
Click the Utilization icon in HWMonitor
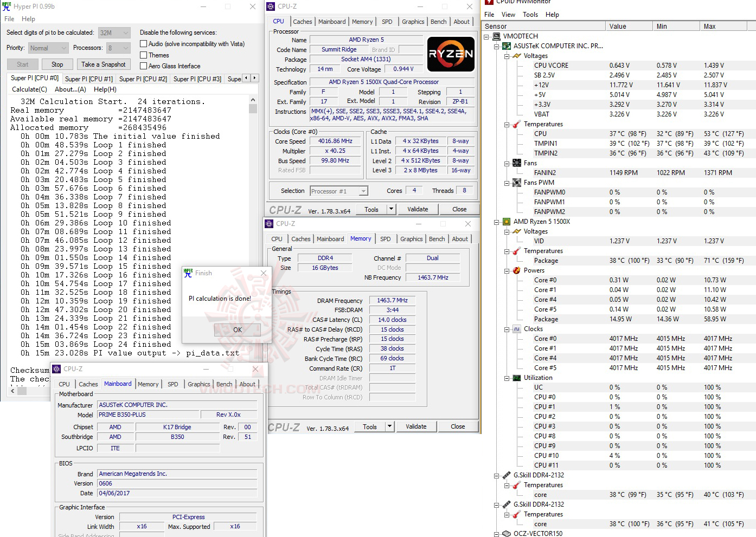[x=516, y=378]
